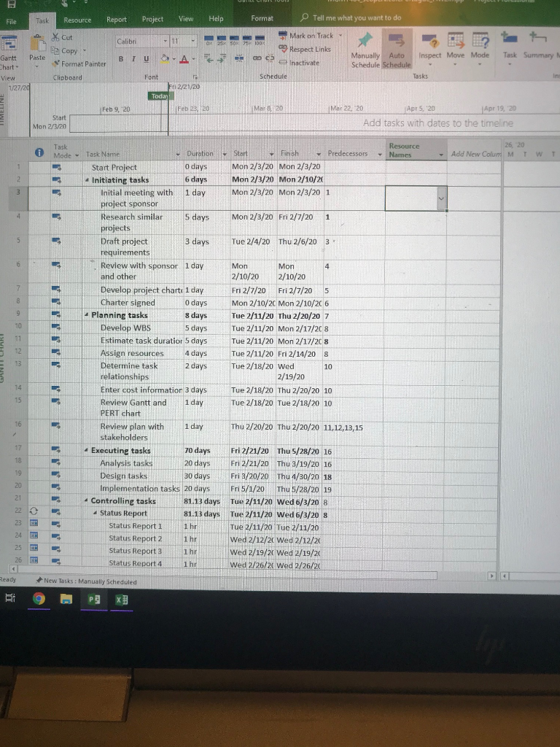Cut the selection with Cut
560x747 pixels.
pyautogui.click(x=63, y=37)
